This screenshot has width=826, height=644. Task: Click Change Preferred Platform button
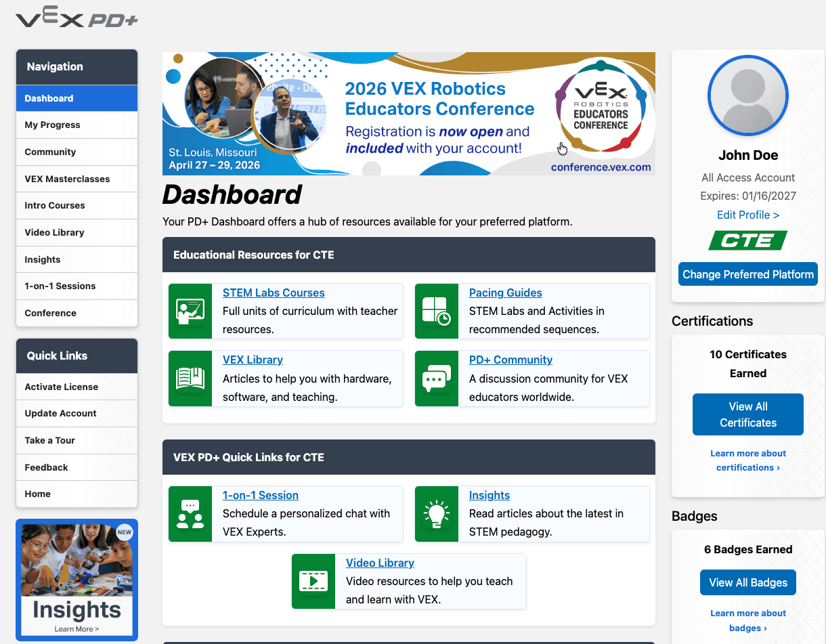(x=748, y=274)
